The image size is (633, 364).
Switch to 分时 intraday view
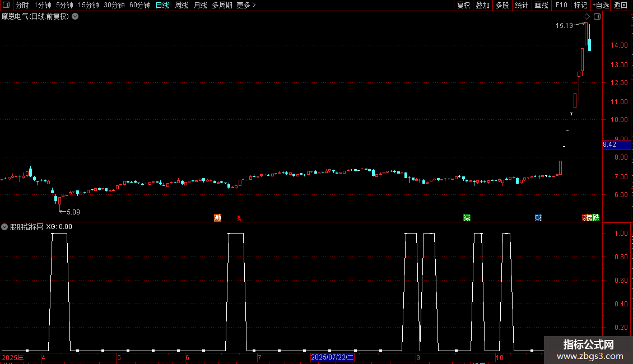pos(22,5)
